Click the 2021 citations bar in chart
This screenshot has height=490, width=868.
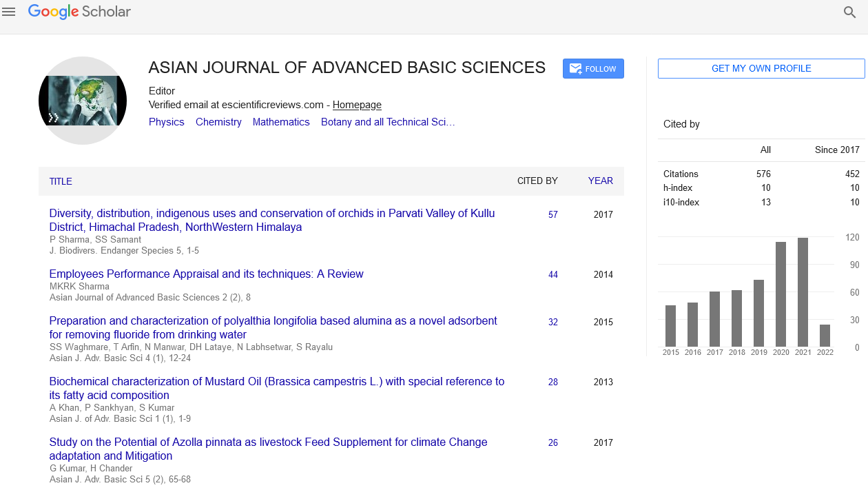[x=803, y=292]
